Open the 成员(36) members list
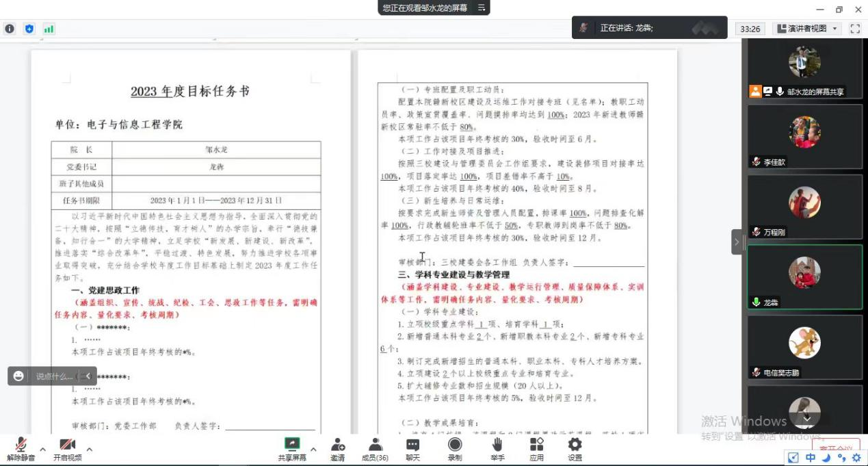This screenshot has width=868, height=466. (x=374, y=448)
